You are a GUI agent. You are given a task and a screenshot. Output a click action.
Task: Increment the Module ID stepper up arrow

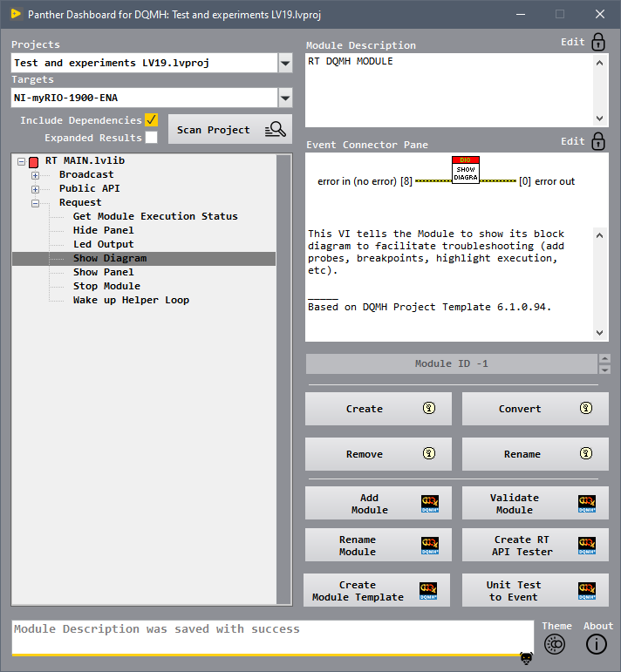604,359
